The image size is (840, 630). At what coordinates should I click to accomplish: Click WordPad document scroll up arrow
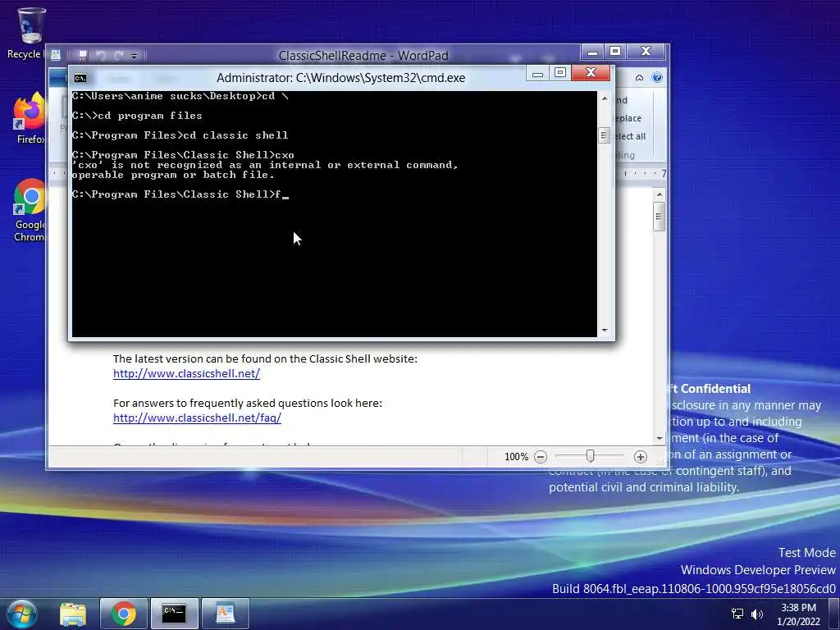(x=660, y=194)
